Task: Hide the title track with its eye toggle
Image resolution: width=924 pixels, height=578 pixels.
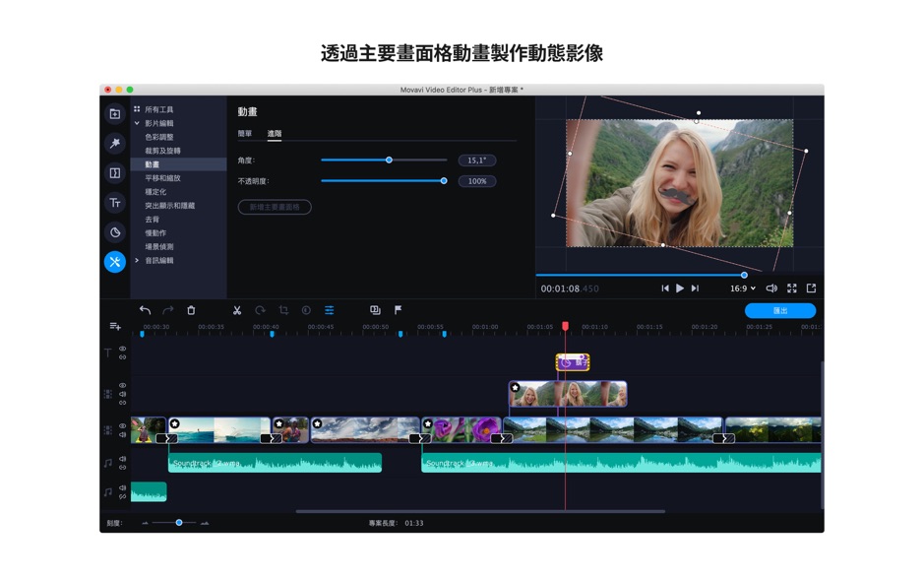Action: (x=123, y=349)
